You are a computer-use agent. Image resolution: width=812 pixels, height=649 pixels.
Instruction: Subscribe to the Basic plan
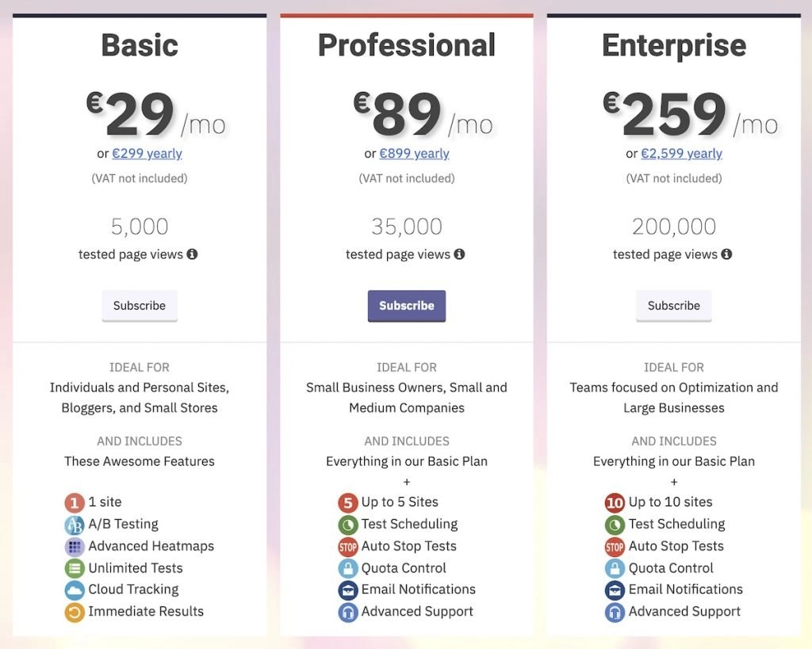click(x=140, y=306)
